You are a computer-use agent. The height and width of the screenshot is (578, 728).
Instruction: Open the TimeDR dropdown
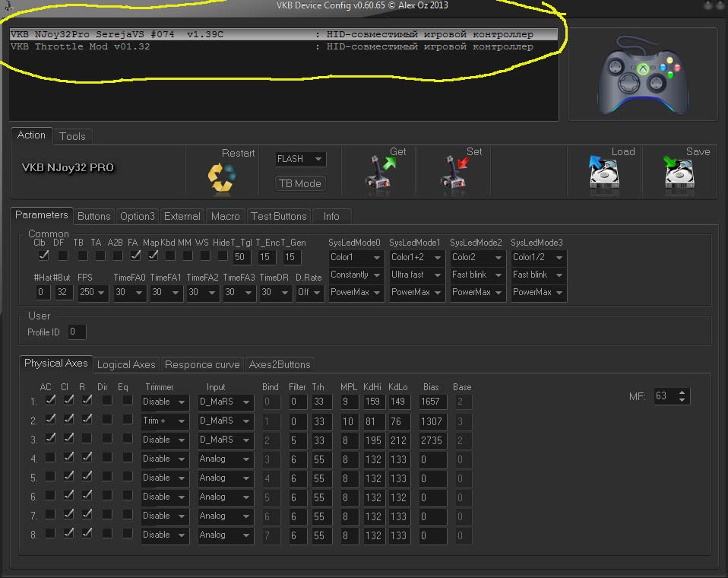click(275, 292)
